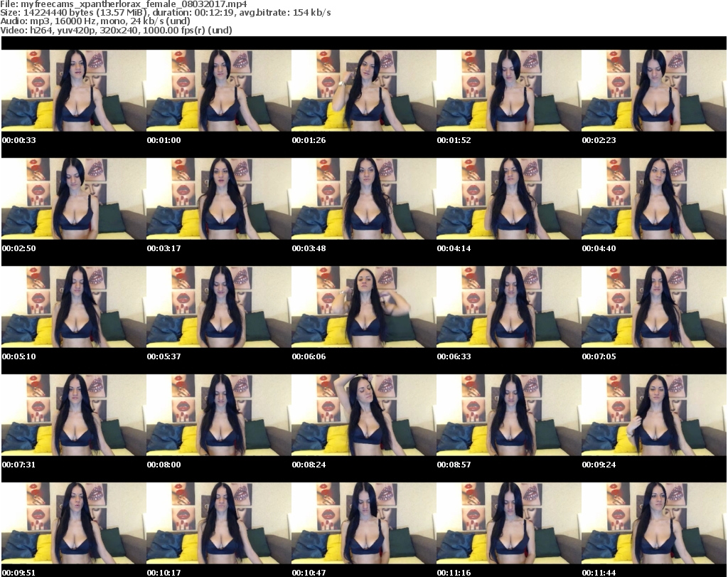The image size is (728, 577).
Task: Select the thumbnail frame at 00:05:10
Action: point(74,307)
